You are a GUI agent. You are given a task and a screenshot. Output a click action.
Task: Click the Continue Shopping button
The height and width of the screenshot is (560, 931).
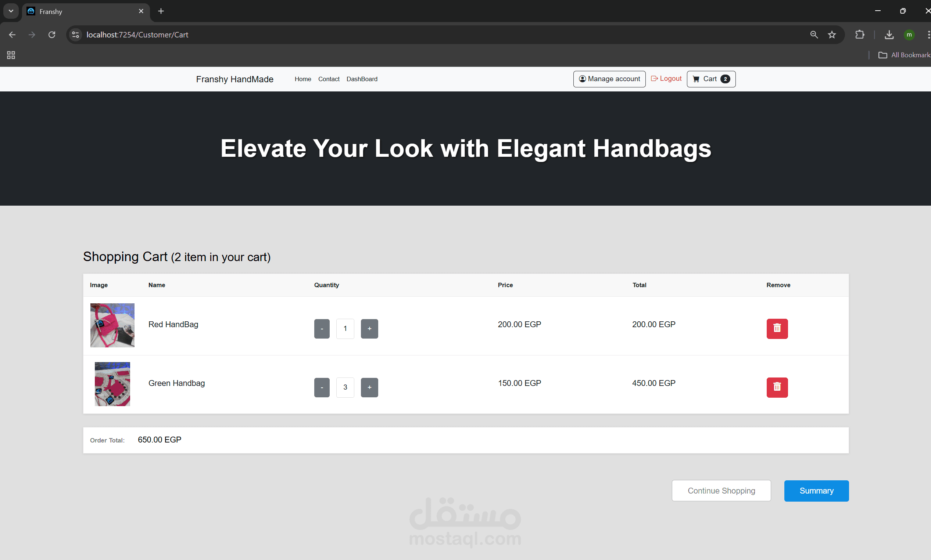point(721,491)
